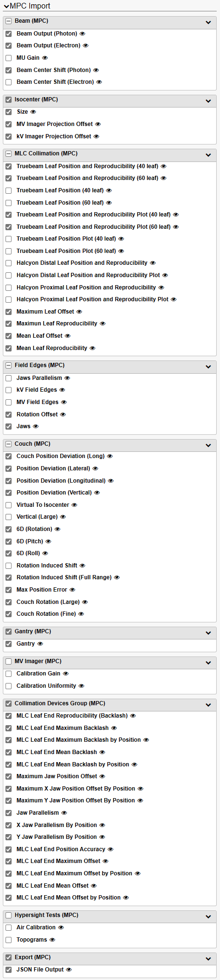The width and height of the screenshot is (220, 980).
Task: Check the Jaws Parallelism checkbox
Action: [x=9, y=378]
